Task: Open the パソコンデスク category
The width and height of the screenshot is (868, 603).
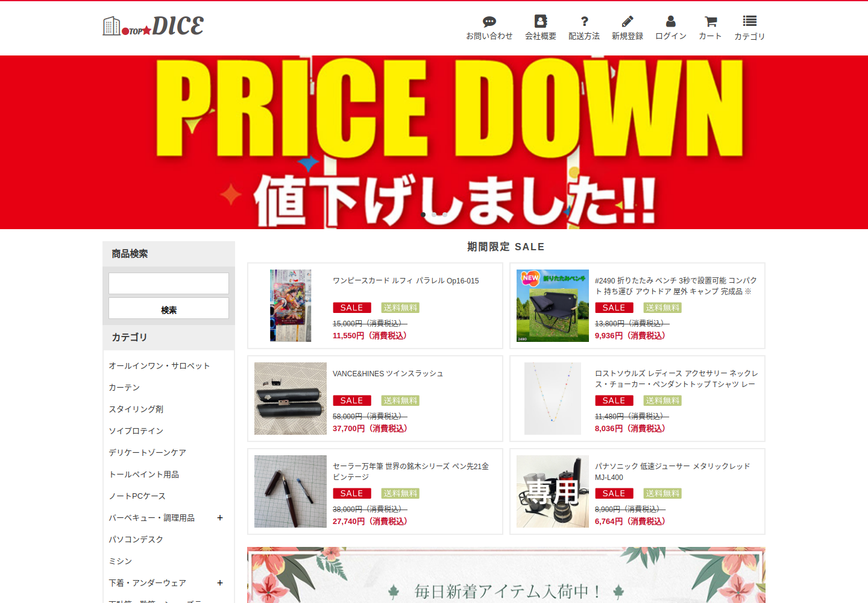Action: pos(136,540)
